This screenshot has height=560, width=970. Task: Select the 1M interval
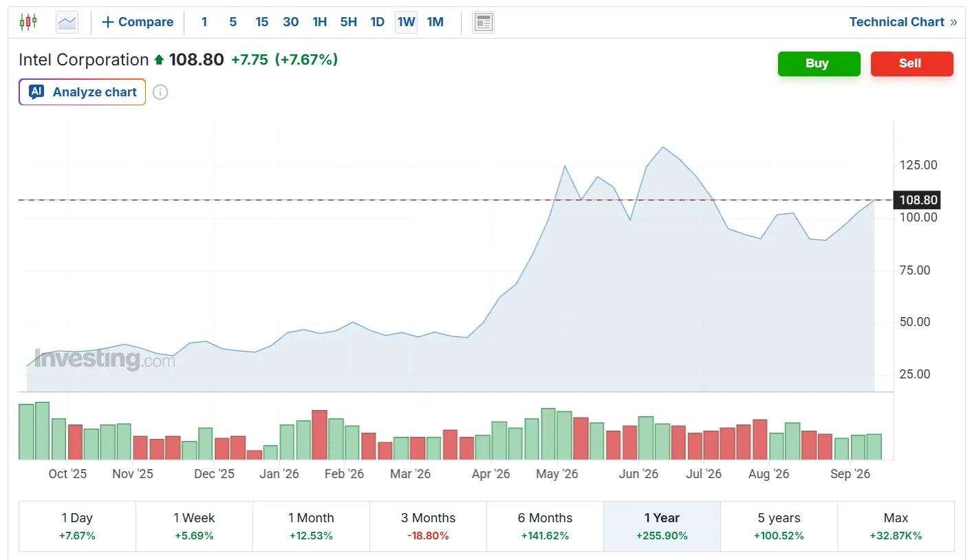[x=435, y=22]
